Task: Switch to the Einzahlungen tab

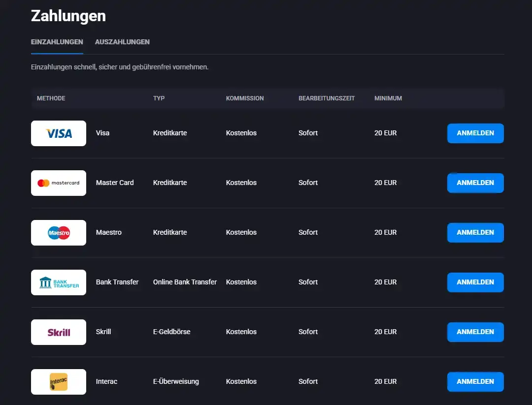Action: click(x=57, y=42)
